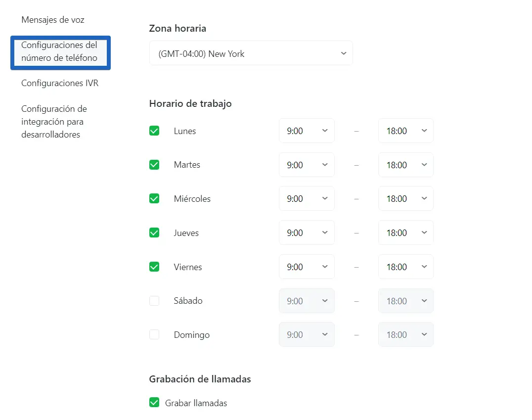Select Configuraciones del número de teléfono
The height and width of the screenshot is (420, 532).
[x=59, y=51]
